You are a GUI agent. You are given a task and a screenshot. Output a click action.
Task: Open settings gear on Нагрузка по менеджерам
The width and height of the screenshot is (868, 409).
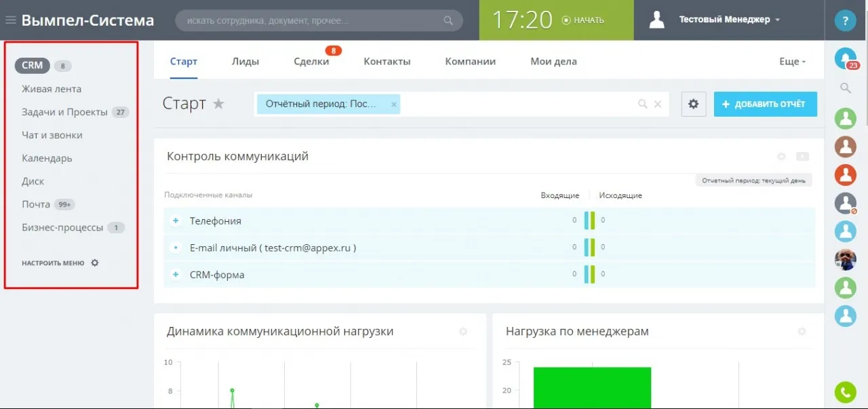click(802, 332)
